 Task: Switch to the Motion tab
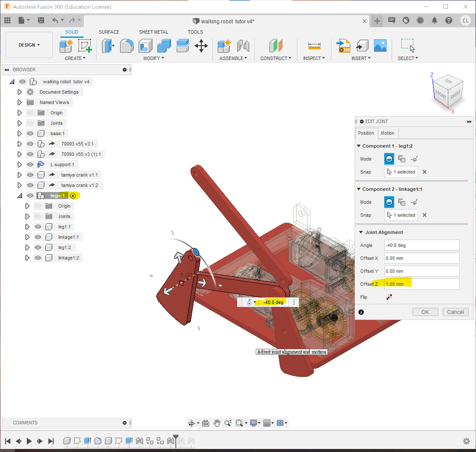tap(387, 133)
